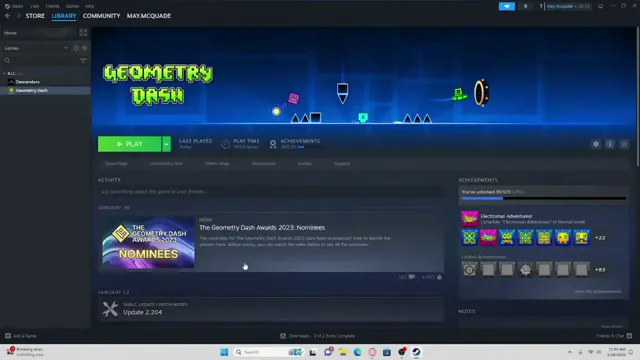The width and height of the screenshot is (640, 360).
Task: Focus the library search field
Action: [x=41, y=60]
